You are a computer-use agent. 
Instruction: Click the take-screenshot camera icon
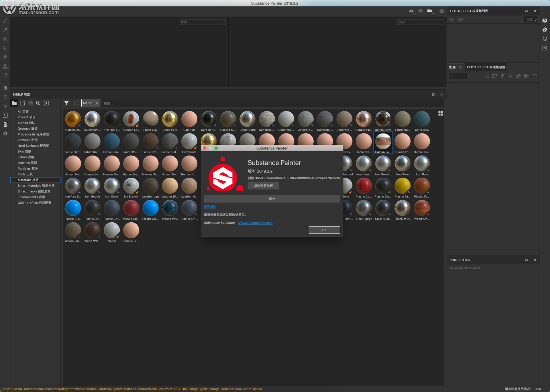point(442,11)
